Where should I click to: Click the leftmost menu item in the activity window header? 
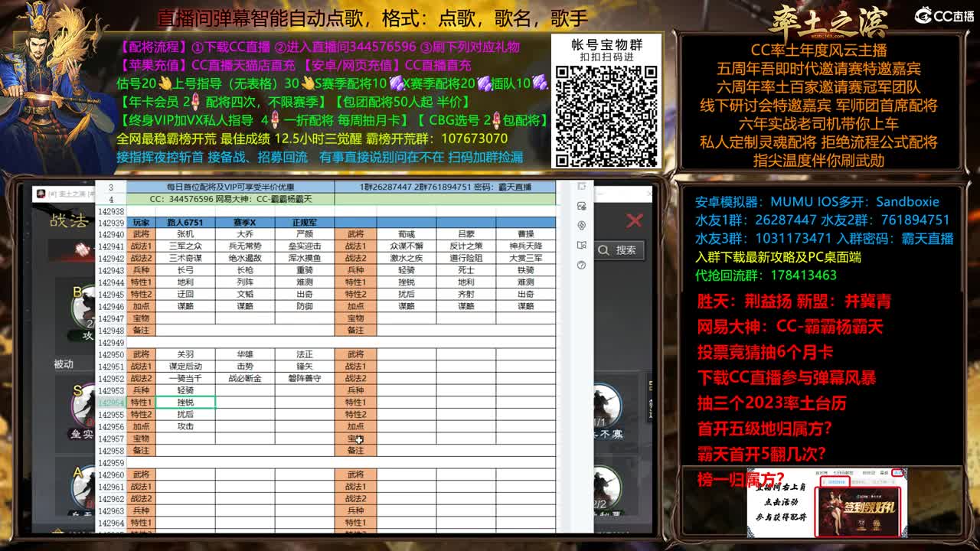[820, 471]
